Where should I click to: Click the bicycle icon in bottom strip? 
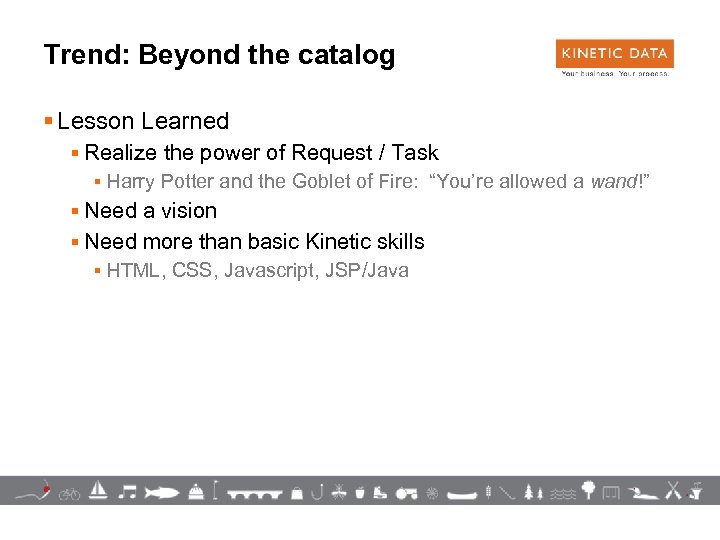click(69, 492)
